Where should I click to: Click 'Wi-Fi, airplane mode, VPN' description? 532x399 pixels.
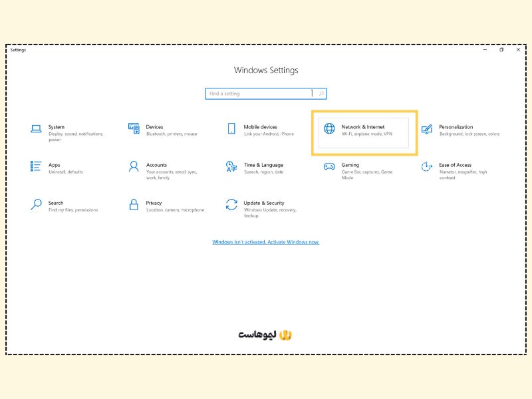coord(367,134)
